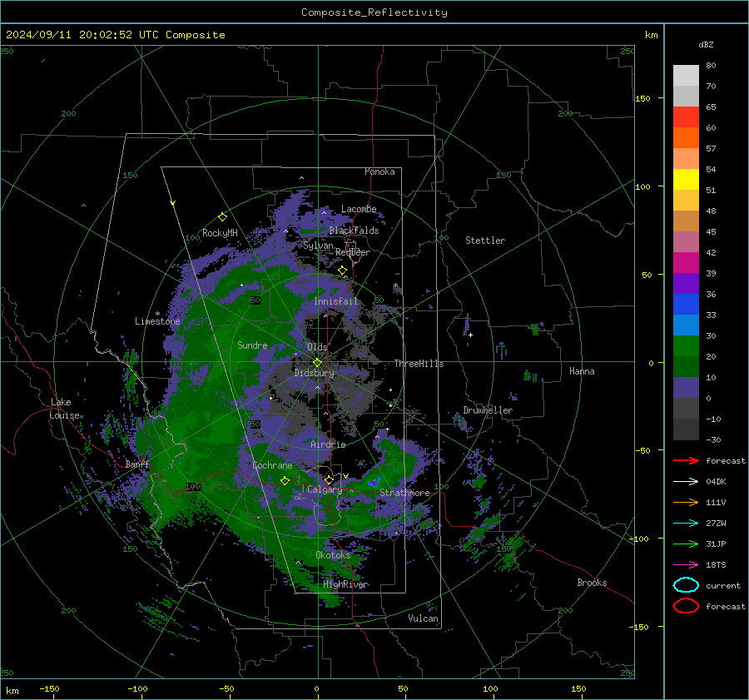Select the dark orange 57-60 dBZ swatch
749x700 pixels.
(686, 138)
